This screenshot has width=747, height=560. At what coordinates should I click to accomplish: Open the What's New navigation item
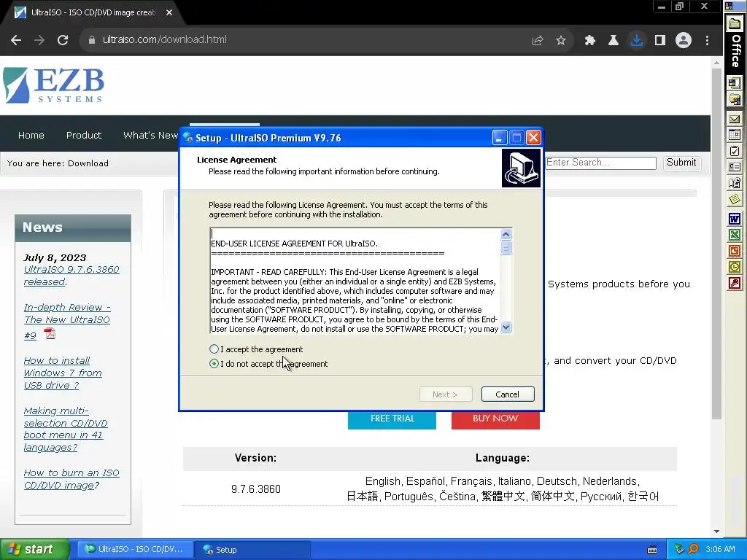click(150, 135)
